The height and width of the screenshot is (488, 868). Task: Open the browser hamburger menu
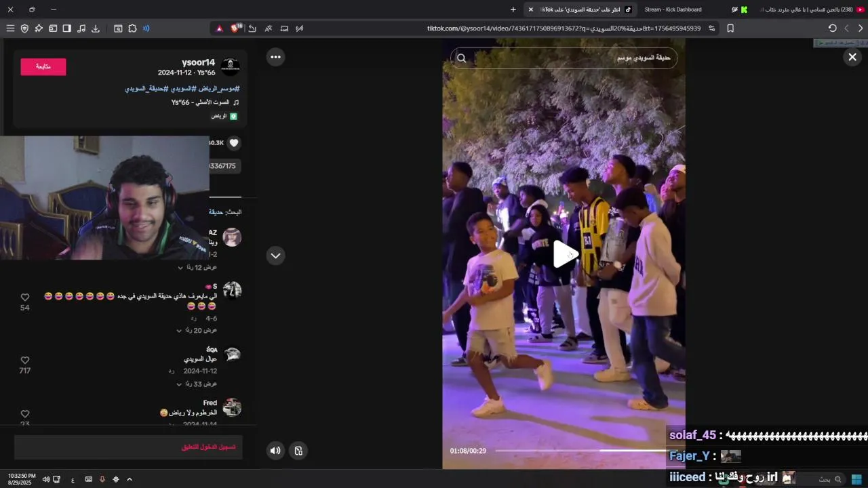pos(10,28)
